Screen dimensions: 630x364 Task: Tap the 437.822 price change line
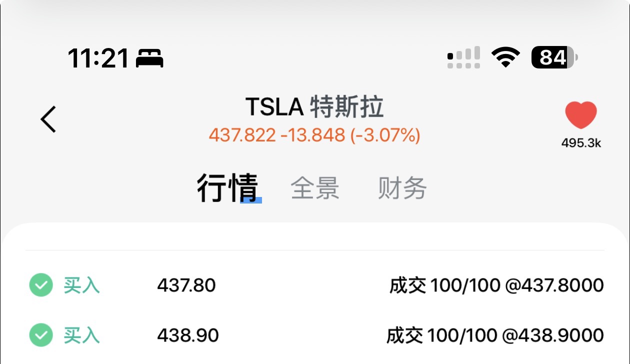pyautogui.click(x=314, y=135)
